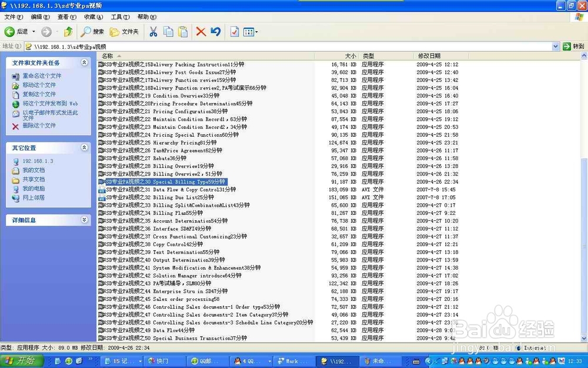
Task: Click 移动这个文件 link
Action: pos(39,85)
